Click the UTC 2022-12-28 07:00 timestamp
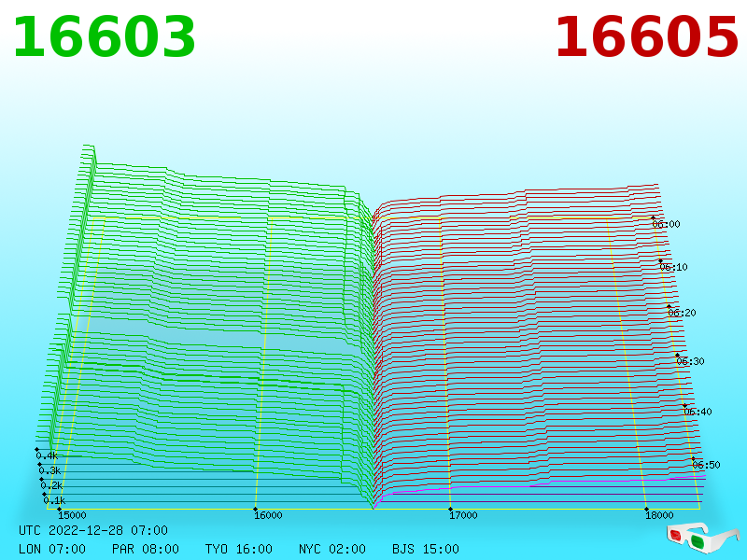 click(93, 530)
